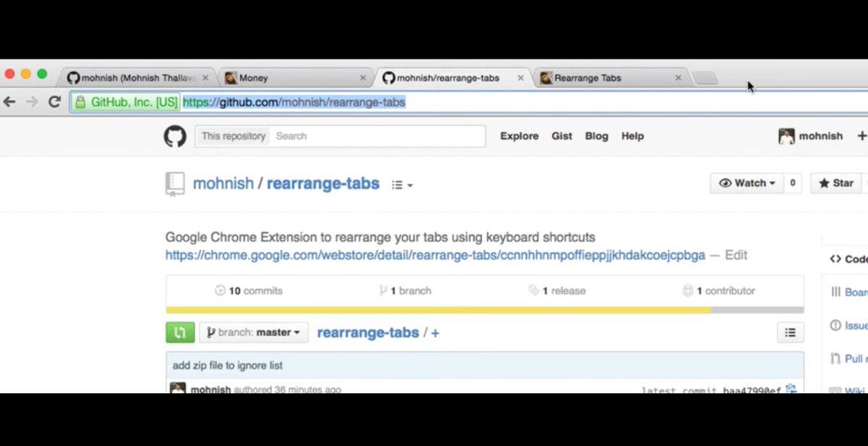Open the repository list dropdown next to title
The width and height of the screenshot is (868, 446).
pos(402,185)
